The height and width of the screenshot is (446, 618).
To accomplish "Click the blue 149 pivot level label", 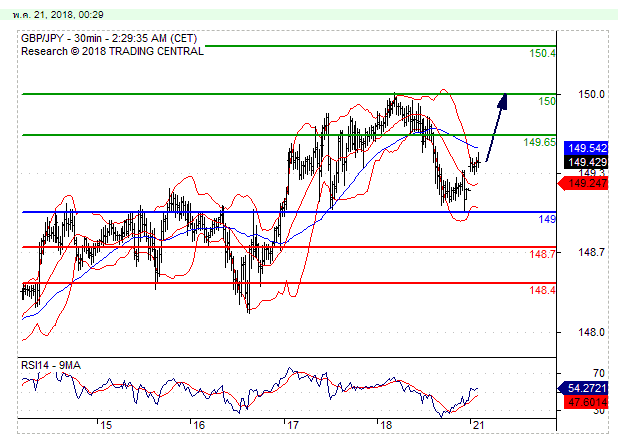I will click(547, 219).
